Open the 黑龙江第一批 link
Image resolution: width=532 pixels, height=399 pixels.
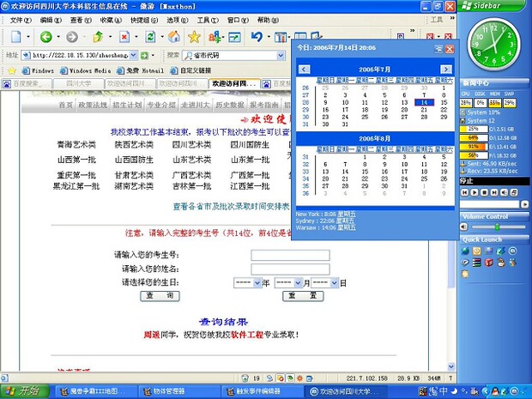pyautogui.click(x=76, y=186)
